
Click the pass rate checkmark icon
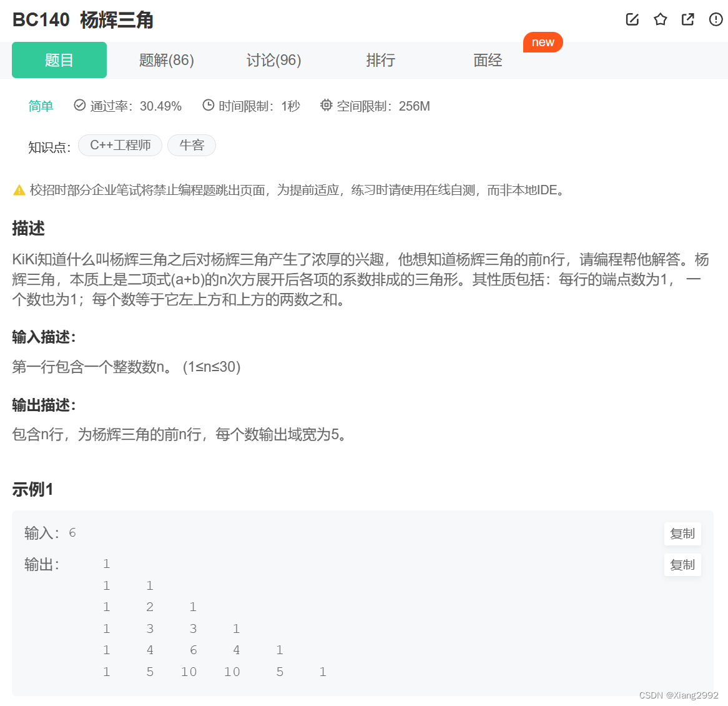(x=79, y=105)
